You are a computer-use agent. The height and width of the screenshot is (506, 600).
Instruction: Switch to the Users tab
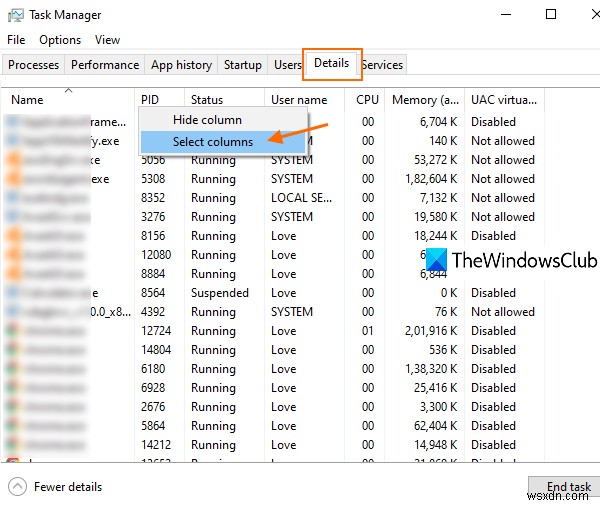288,65
